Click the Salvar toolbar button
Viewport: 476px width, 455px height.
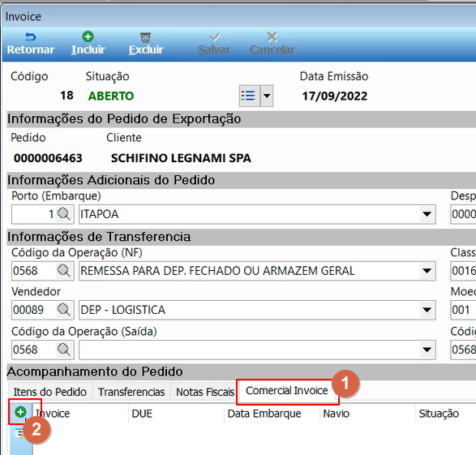pyautogui.click(x=214, y=44)
